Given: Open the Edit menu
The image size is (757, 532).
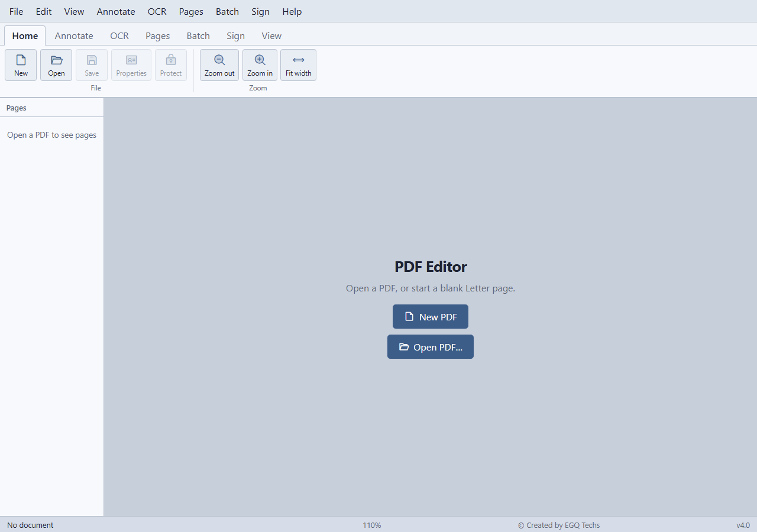Looking at the screenshot, I should pyautogui.click(x=44, y=11).
